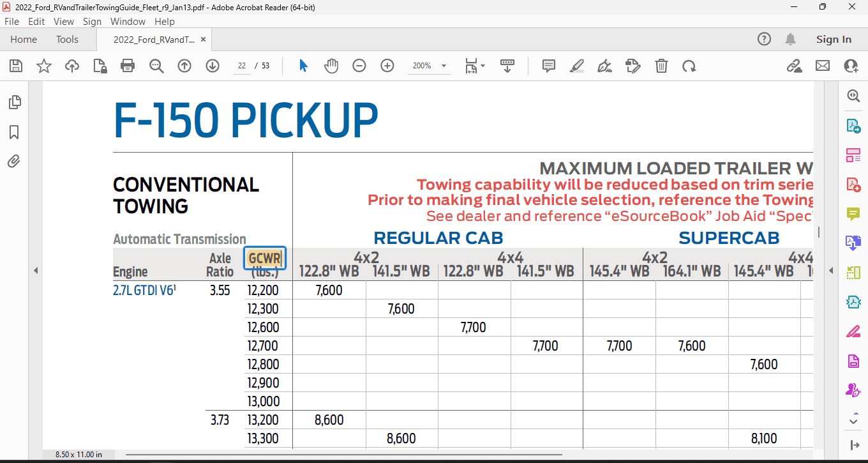This screenshot has width=868, height=463.
Task: Click the page number field showing 22
Action: [242, 66]
